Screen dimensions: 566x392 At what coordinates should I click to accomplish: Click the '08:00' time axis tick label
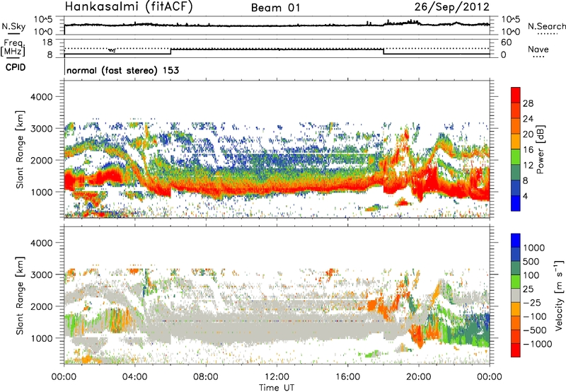[206, 377]
